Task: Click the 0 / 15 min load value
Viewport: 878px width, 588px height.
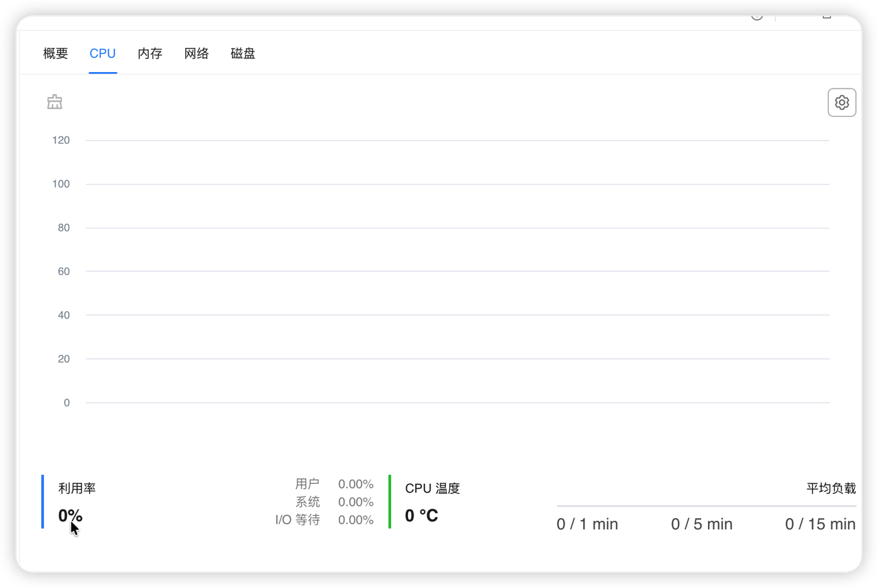Action: pos(820,524)
